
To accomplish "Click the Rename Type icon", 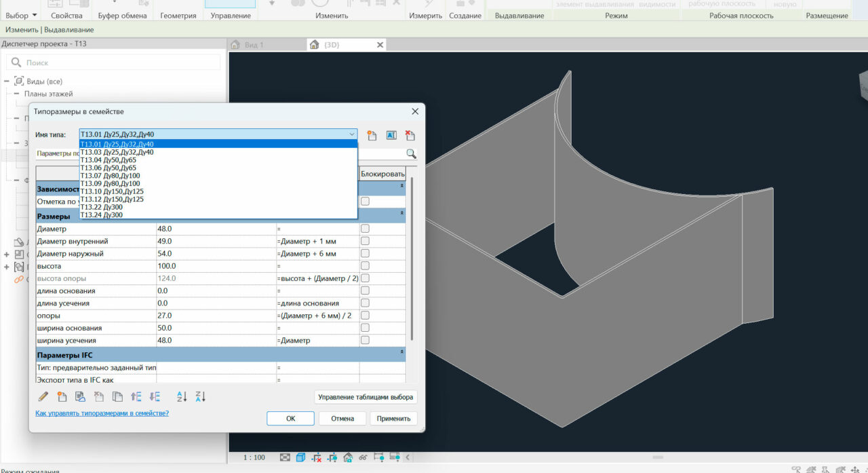I will (391, 135).
